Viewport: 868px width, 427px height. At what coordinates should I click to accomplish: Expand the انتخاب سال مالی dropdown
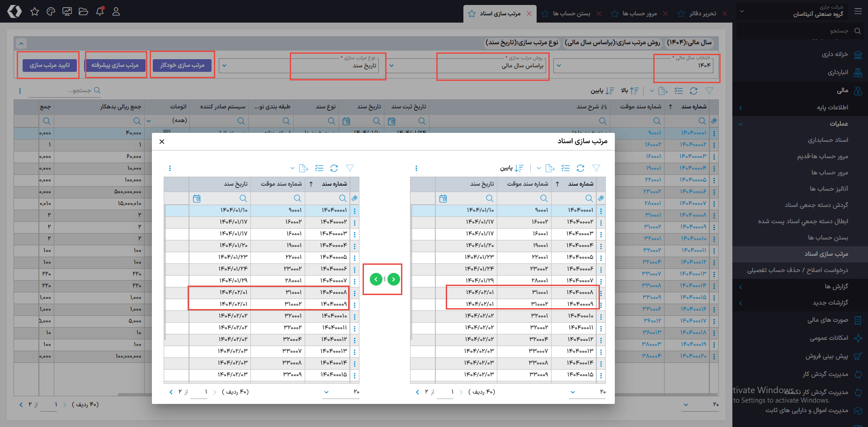[x=559, y=66]
